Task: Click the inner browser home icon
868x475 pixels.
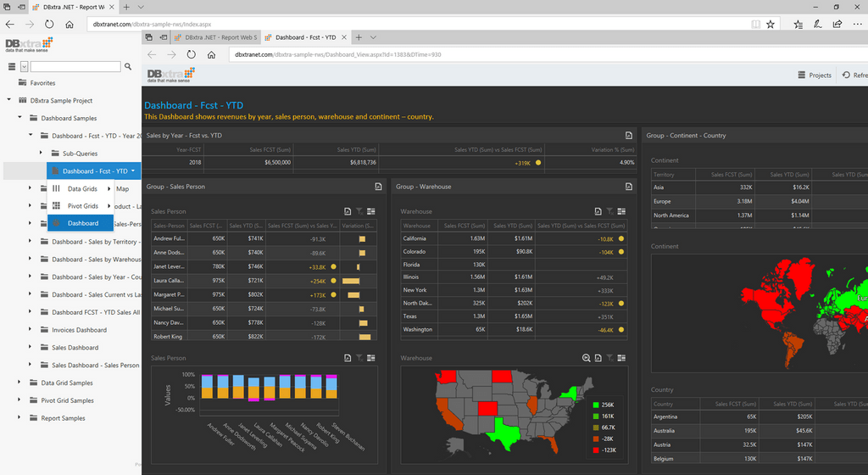Action: [x=211, y=55]
